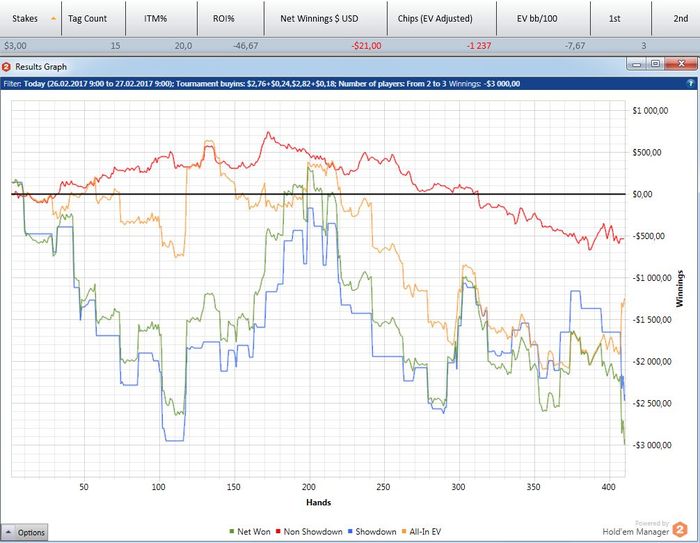Maximize the Results Graph window
Viewport: 700px width, 543px height.
click(655, 64)
